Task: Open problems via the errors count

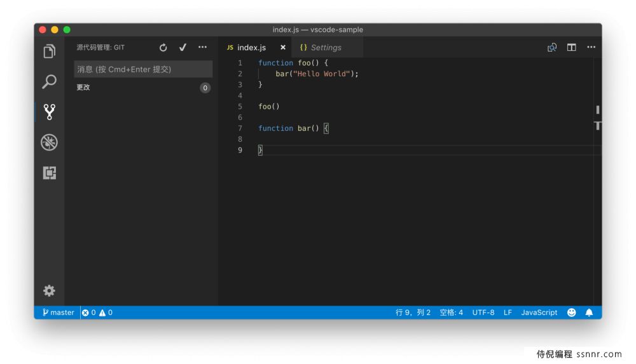Action: [x=89, y=313]
